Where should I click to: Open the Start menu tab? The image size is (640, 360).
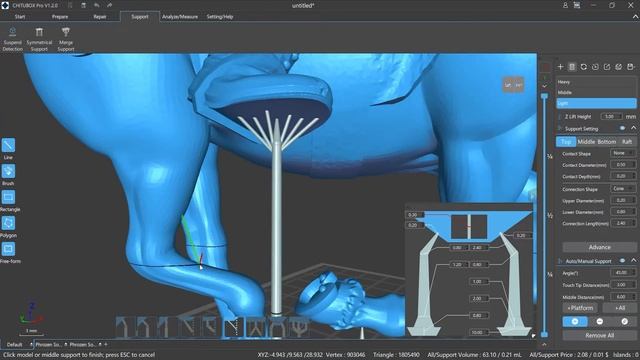click(20, 17)
